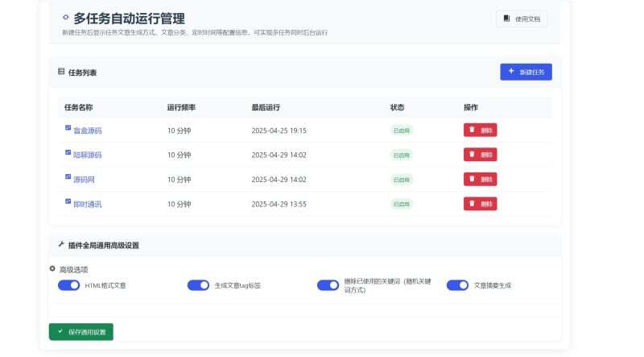Click the 操作 column header
The width and height of the screenshot is (644, 357).
471,107
